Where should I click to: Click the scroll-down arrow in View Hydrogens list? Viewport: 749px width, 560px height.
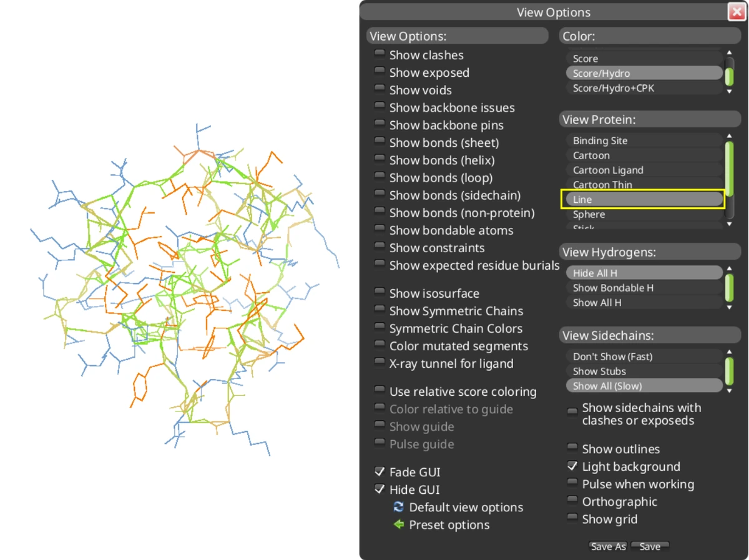728,306
